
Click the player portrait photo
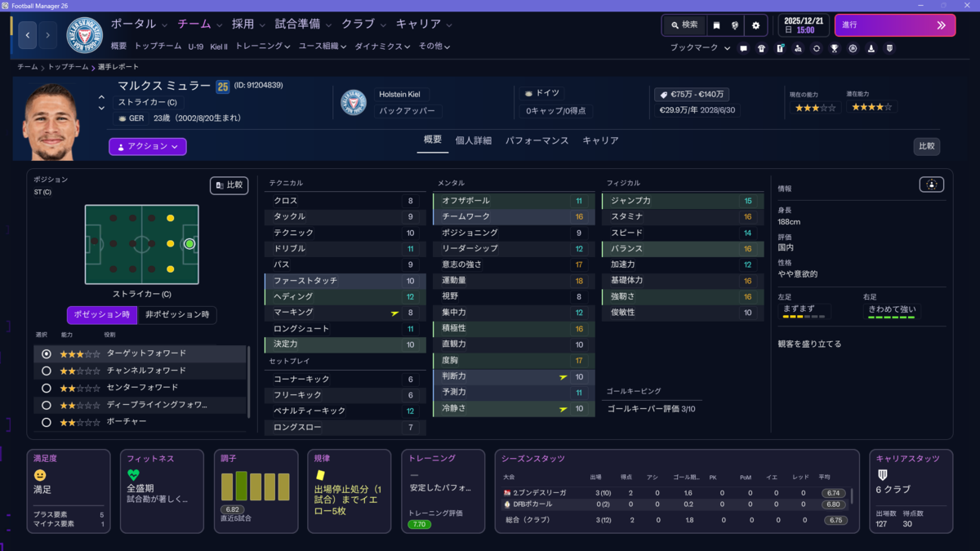pos(51,121)
